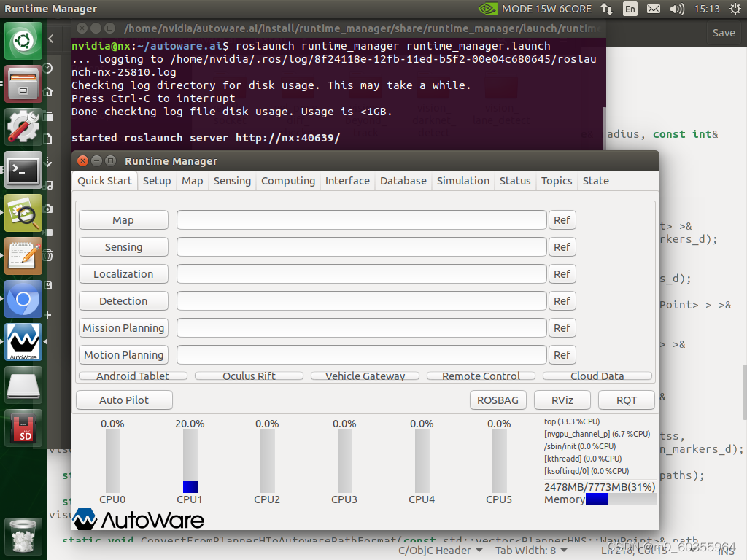
Task: Select the State tab
Action: pyautogui.click(x=595, y=181)
